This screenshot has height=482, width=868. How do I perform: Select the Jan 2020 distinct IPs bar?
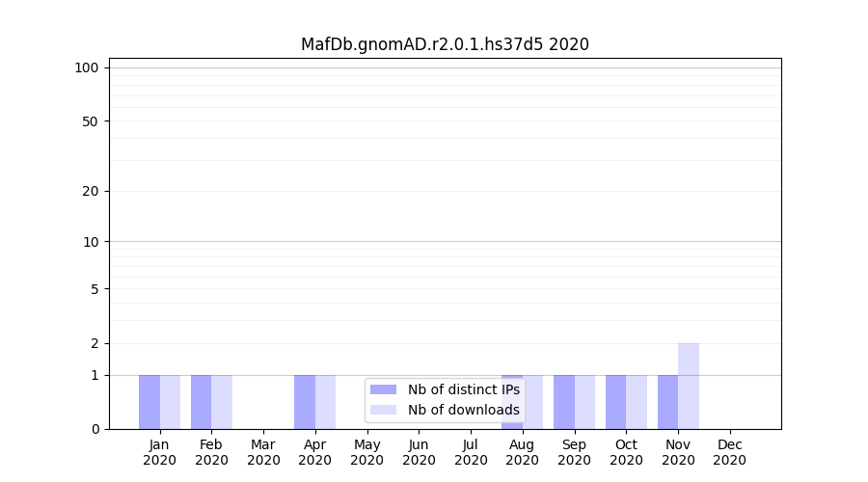149,402
